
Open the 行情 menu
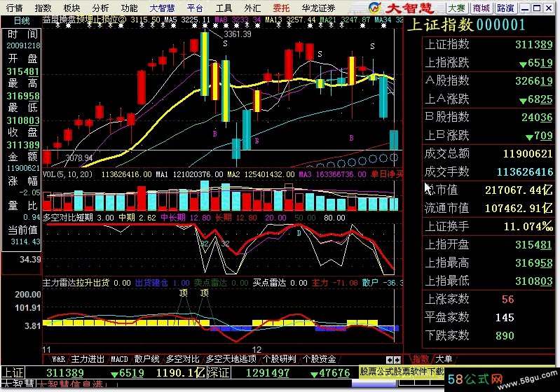15,8
